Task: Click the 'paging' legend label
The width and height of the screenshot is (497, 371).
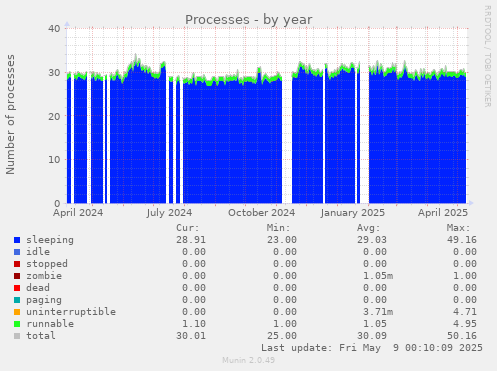Action: tap(44, 300)
